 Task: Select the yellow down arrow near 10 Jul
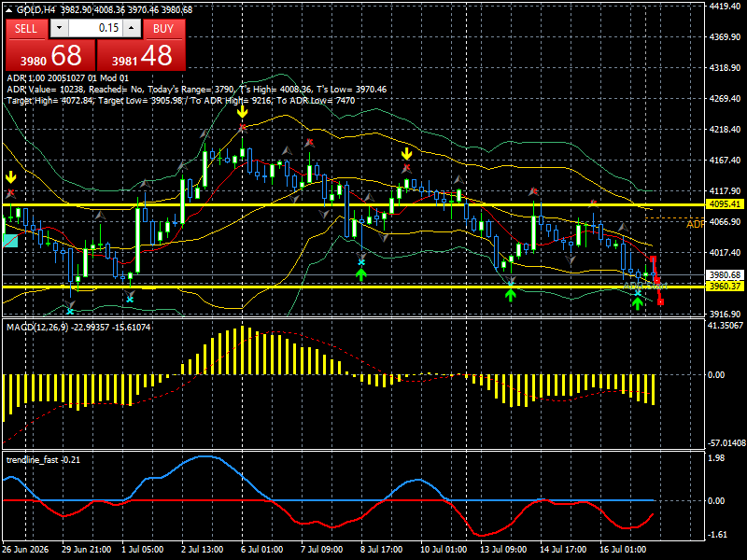(x=406, y=154)
